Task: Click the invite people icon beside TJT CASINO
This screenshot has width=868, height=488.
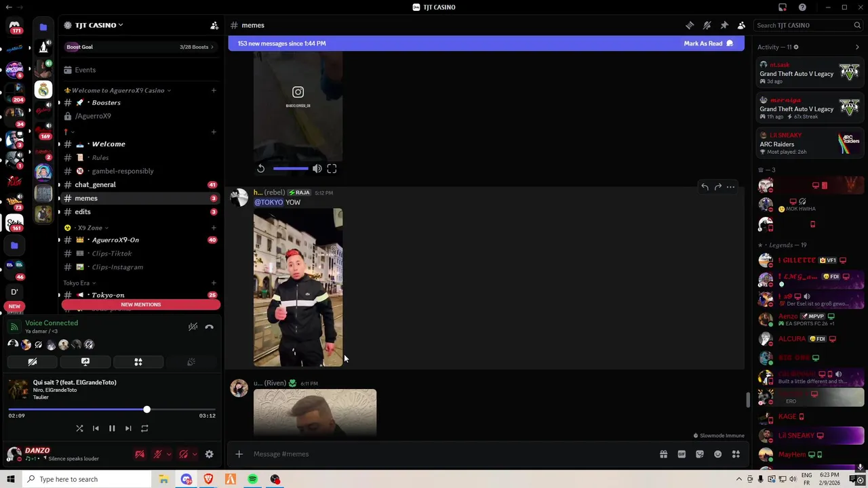Action: (214, 25)
